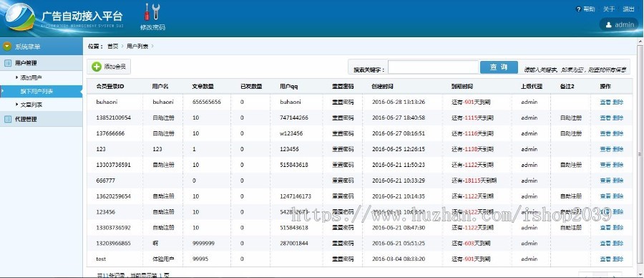View details of 13203966865
The height and width of the screenshot is (278, 644).
click(x=605, y=244)
